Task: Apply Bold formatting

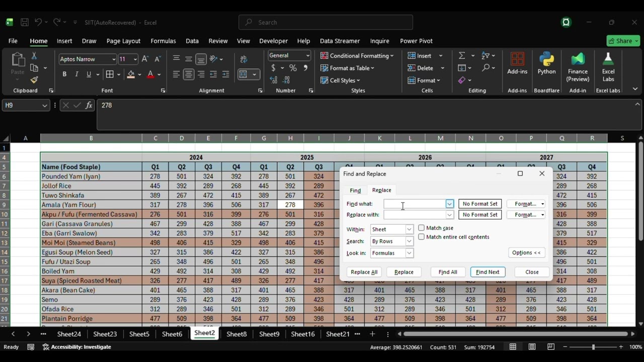Action: click(64, 74)
